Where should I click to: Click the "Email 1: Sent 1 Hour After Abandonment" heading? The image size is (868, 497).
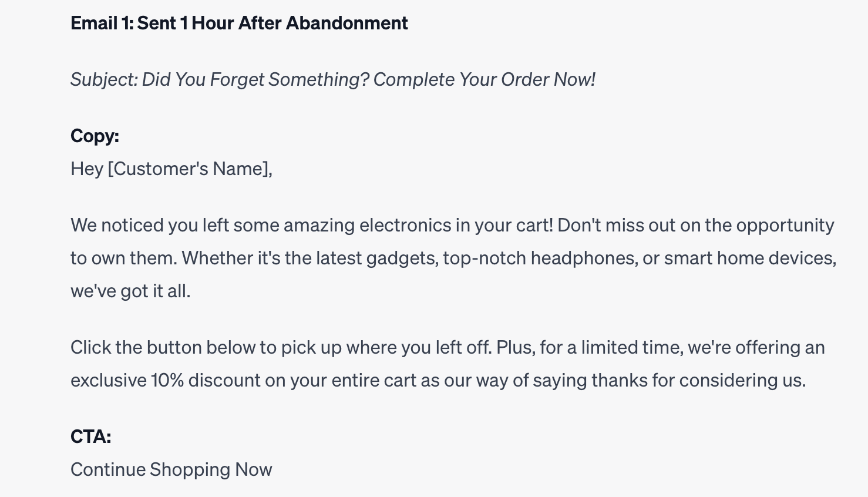239,23
